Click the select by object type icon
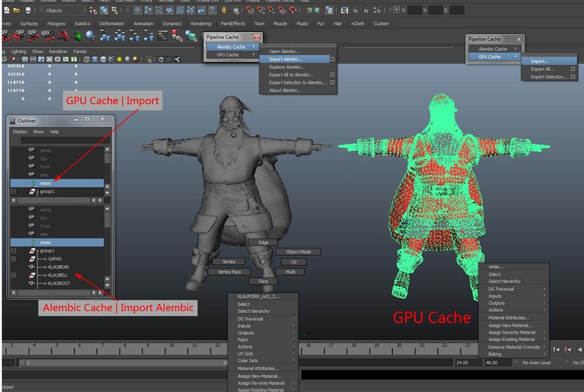584x392 pixels. tap(104, 11)
